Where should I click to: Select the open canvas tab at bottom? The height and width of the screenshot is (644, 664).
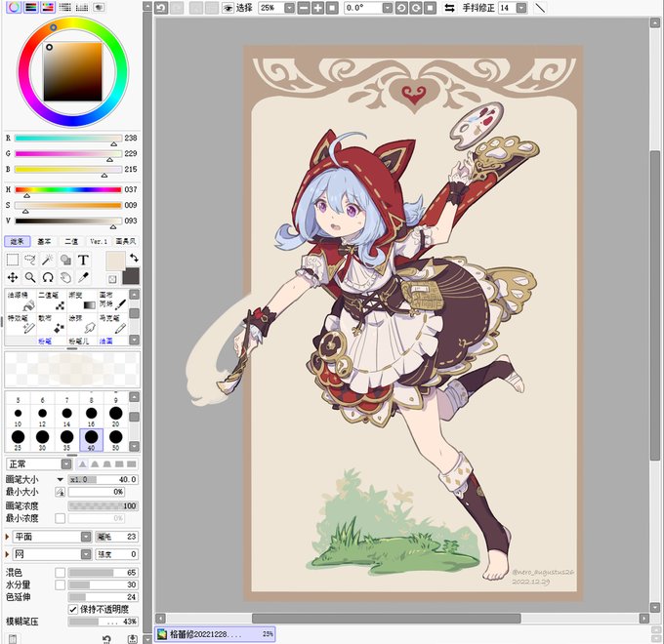tap(215, 634)
